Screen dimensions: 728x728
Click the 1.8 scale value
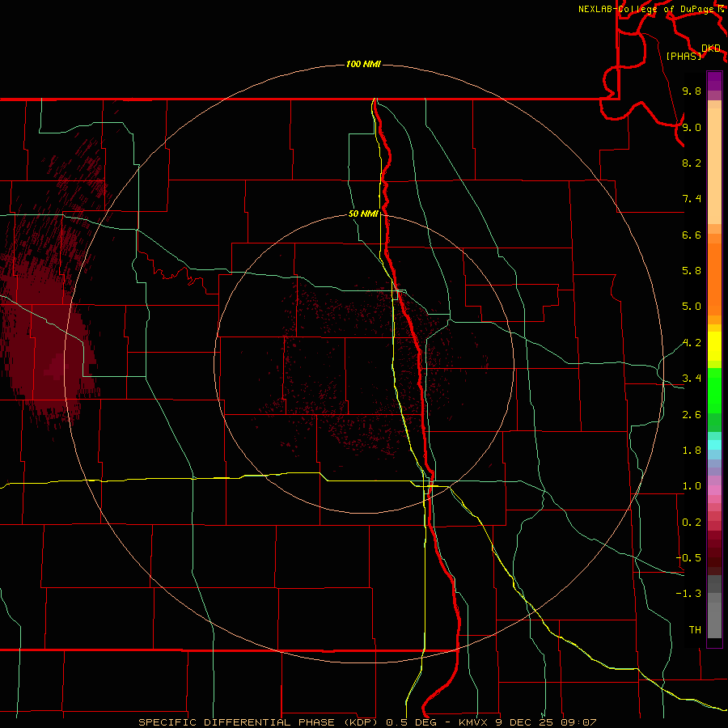(x=692, y=451)
